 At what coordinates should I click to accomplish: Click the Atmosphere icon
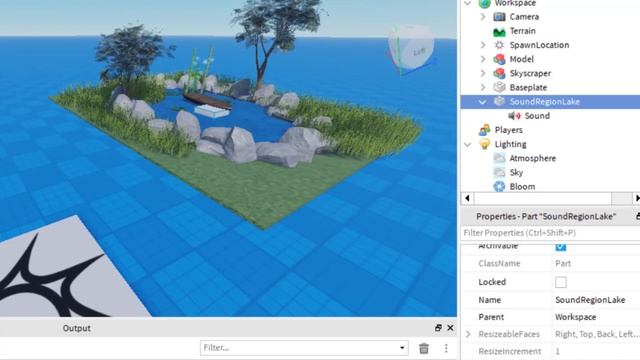(x=499, y=158)
